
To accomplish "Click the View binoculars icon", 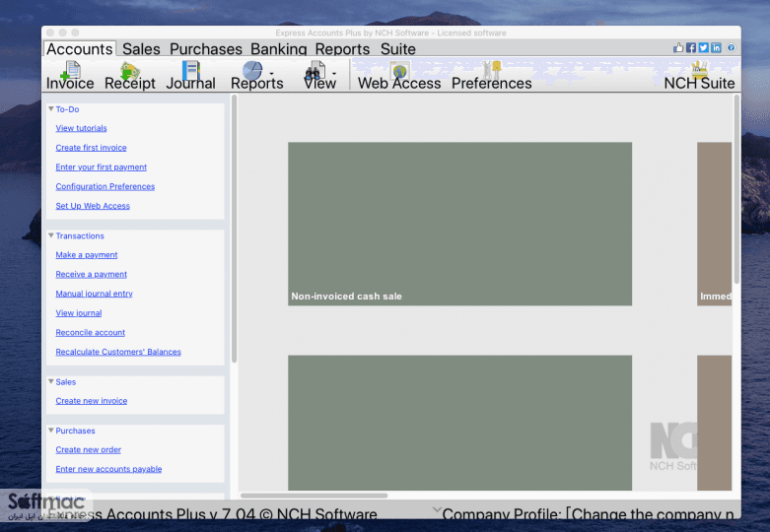I will click(315, 70).
